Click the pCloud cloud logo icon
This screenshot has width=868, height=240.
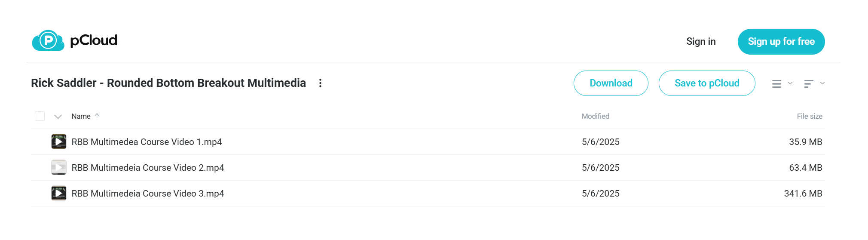point(48,40)
